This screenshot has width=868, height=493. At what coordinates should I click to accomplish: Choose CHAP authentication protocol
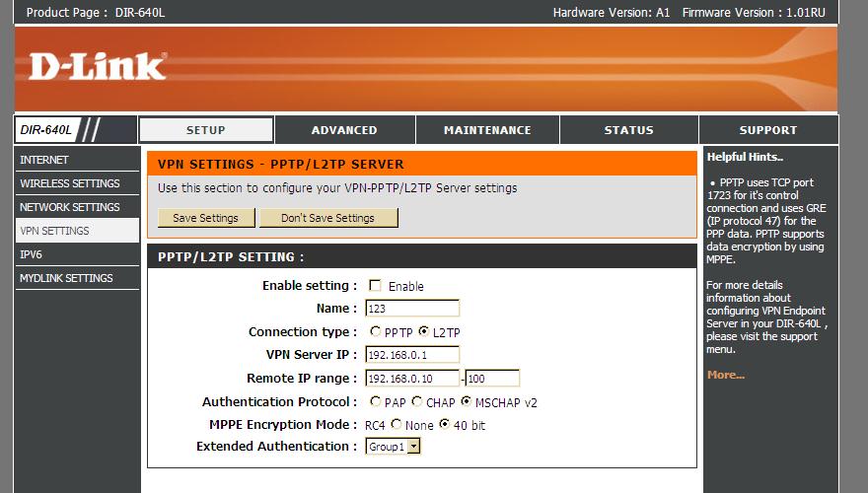[417, 401]
